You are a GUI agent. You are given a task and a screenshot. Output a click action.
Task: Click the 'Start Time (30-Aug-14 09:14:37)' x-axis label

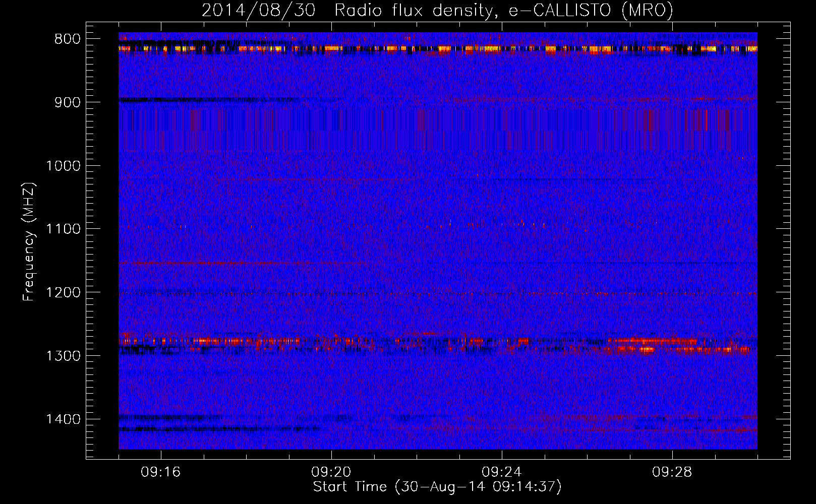[x=437, y=487]
